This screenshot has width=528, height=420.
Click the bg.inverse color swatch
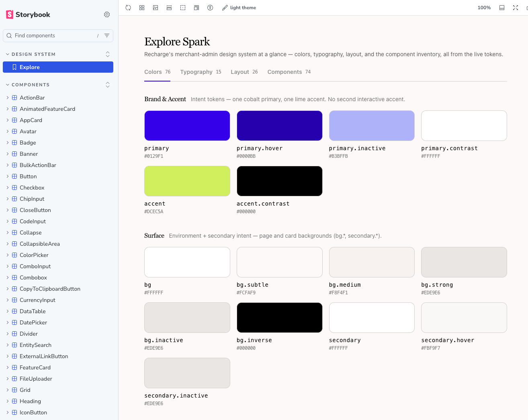point(280,318)
